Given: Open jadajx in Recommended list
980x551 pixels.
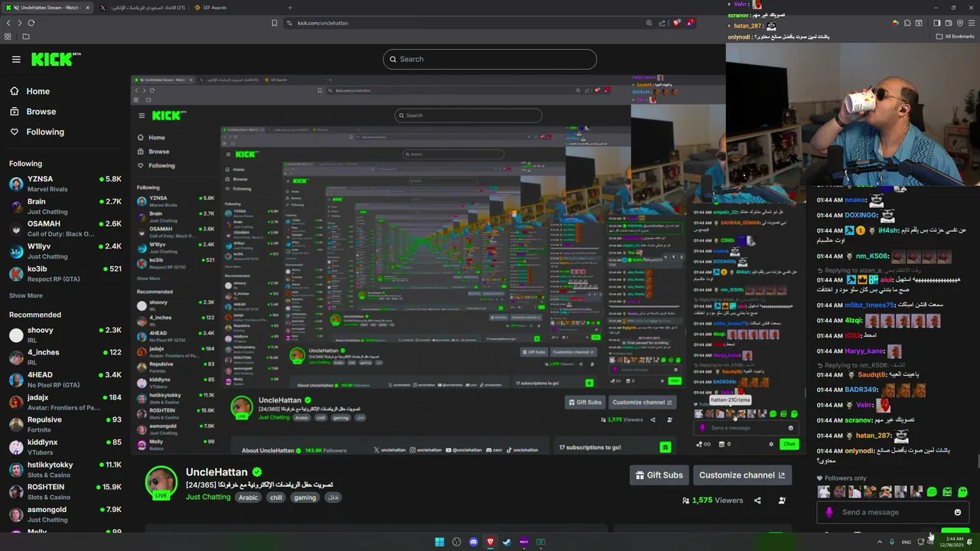Looking at the screenshot, I should point(65,403).
